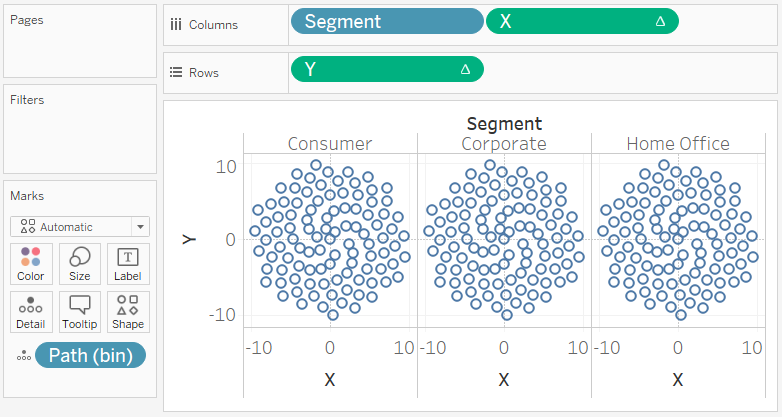782x417 pixels.
Task: Open the Color marks card
Action: click(31, 264)
